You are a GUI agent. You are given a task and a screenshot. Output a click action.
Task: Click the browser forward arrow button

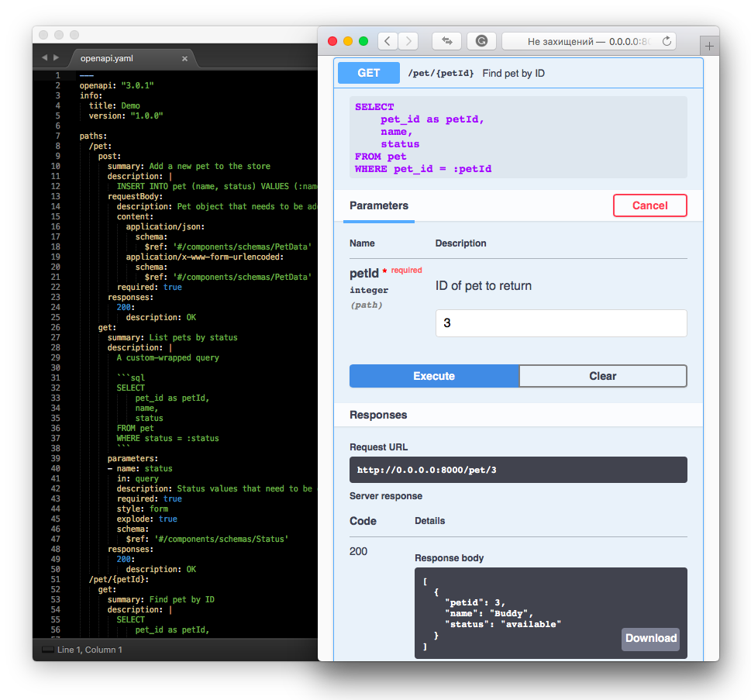click(x=408, y=41)
